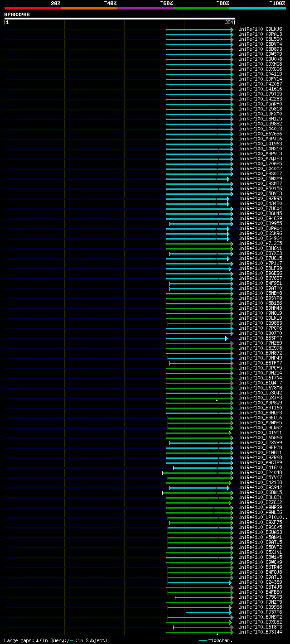Click label UniRef100_B6V686
290x644 pixels.
pos(260,134)
